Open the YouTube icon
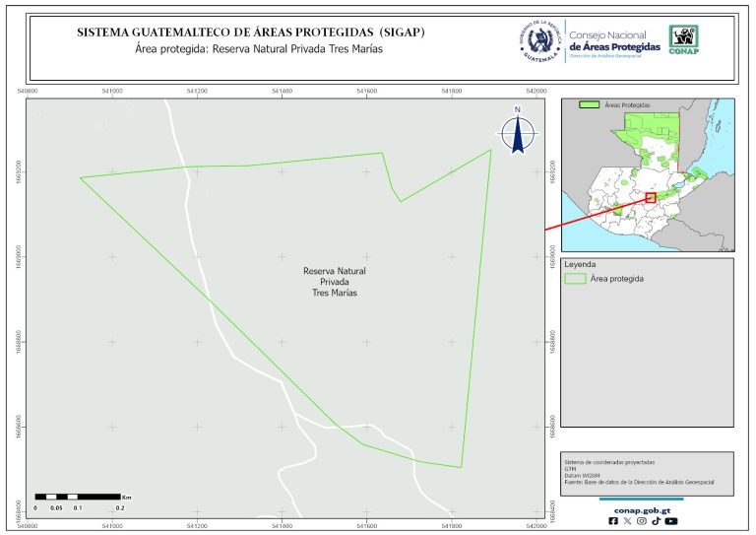Screen dimensions: 756x535 tap(671, 522)
